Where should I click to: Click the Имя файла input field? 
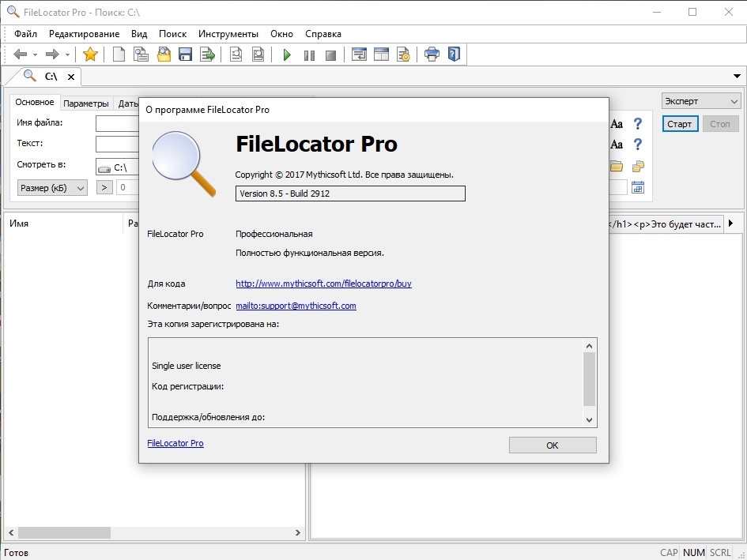coord(117,124)
